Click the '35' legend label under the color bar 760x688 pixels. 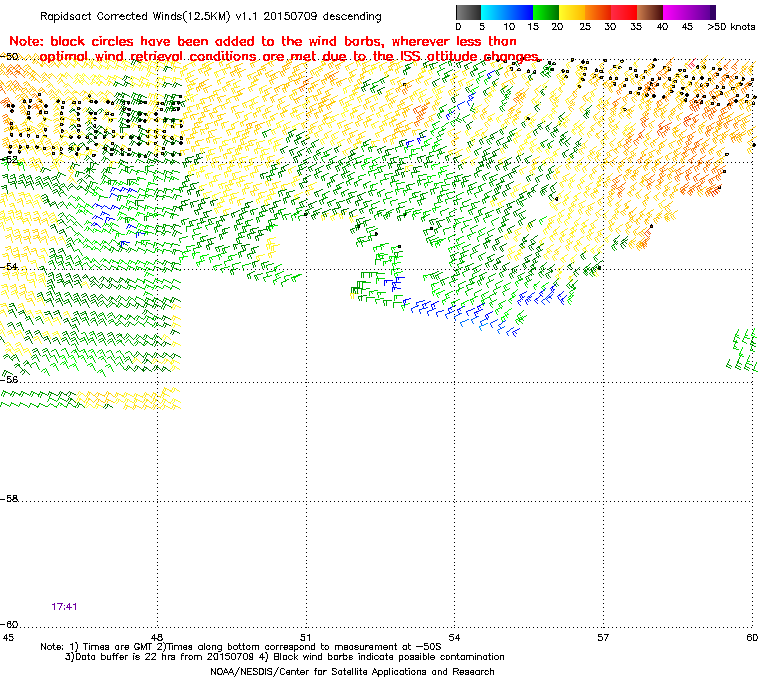pyautogui.click(x=636, y=27)
